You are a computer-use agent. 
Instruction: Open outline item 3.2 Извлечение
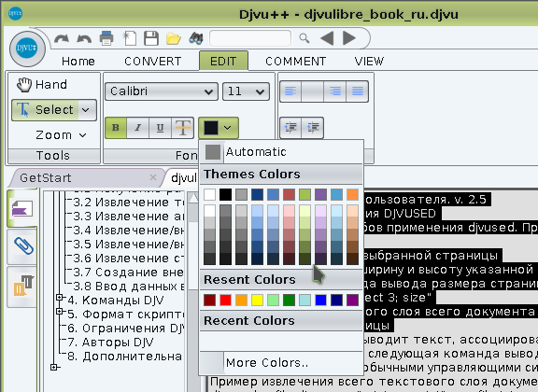[x=129, y=203]
